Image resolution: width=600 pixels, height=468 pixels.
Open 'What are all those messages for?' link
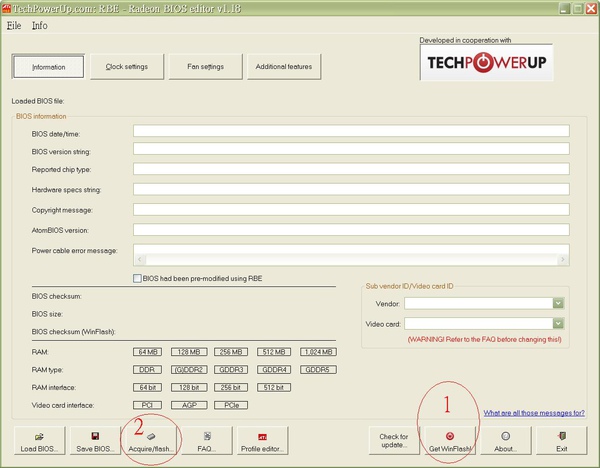click(534, 413)
